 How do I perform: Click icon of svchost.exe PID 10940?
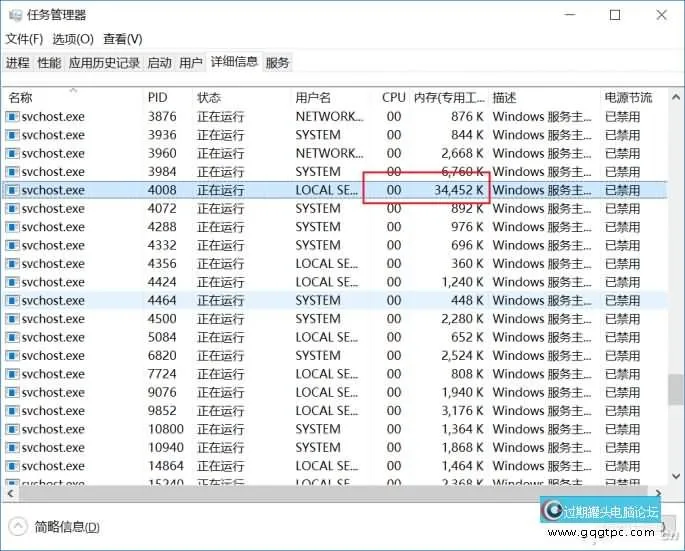(12, 447)
